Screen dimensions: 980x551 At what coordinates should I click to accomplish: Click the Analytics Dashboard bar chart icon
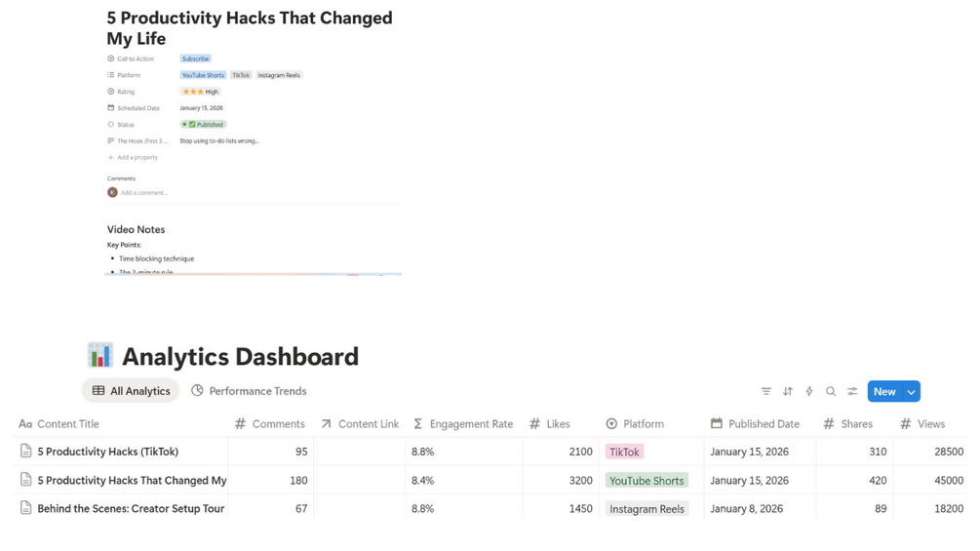click(x=99, y=356)
